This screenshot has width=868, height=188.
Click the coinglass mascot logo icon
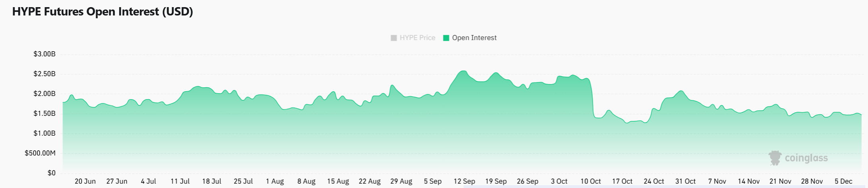[x=775, y=158]
